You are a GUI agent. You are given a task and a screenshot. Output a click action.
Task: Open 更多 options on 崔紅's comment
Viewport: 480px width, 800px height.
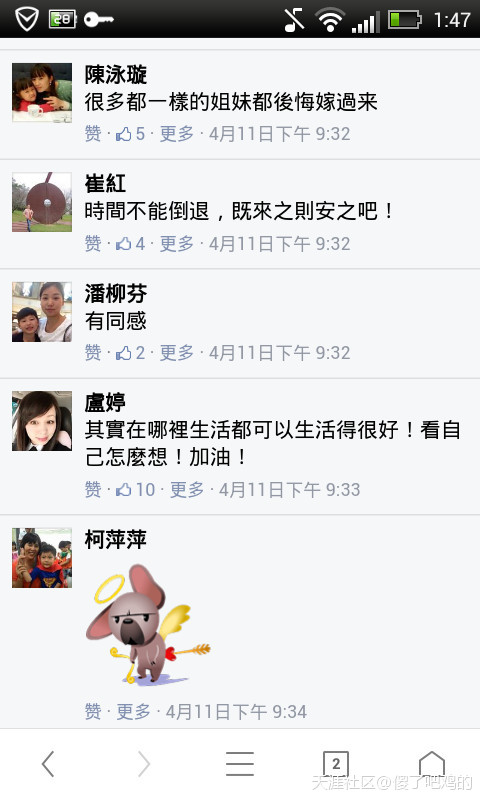coord(177,244)
